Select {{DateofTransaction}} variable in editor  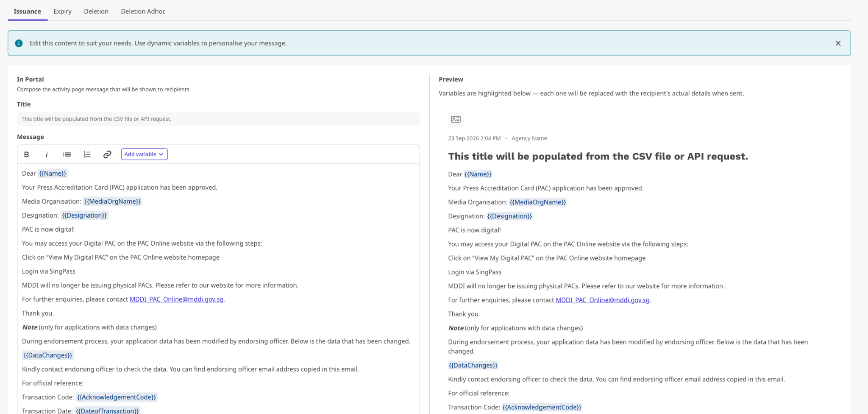[107, 411]
